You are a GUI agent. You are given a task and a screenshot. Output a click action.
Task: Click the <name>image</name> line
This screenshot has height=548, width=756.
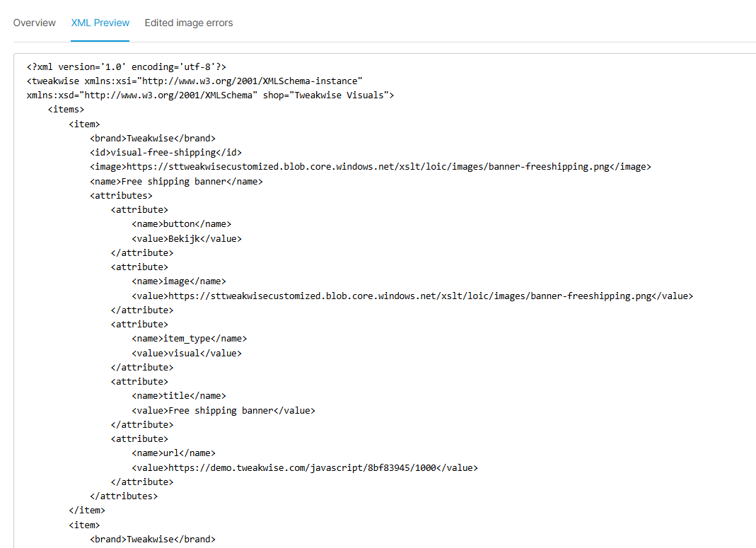179,281
